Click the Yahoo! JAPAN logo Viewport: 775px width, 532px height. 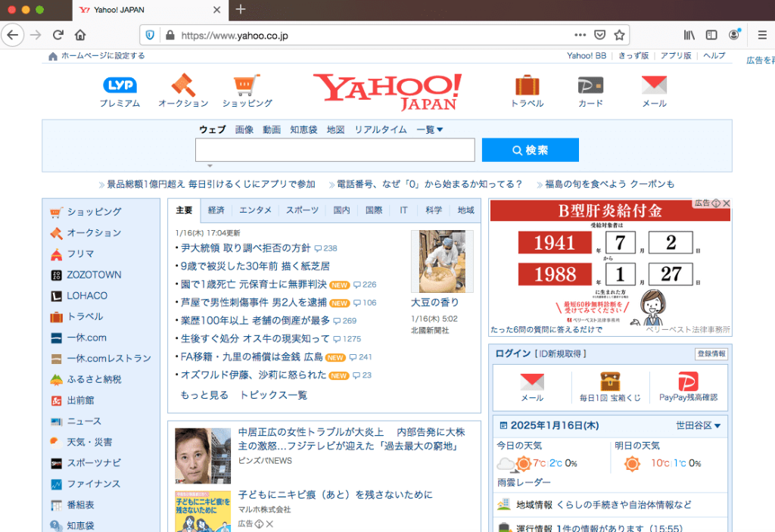click(388, 92)
